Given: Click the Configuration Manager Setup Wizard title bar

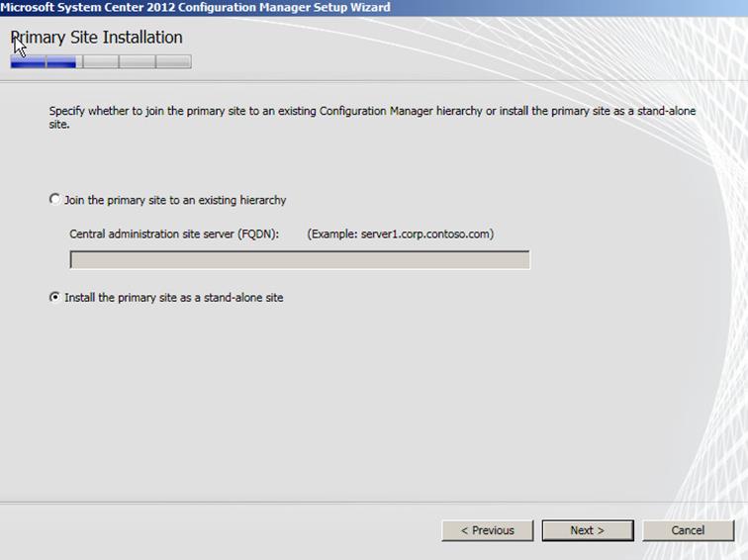Looking at the screenshot, I should point(374,8).
